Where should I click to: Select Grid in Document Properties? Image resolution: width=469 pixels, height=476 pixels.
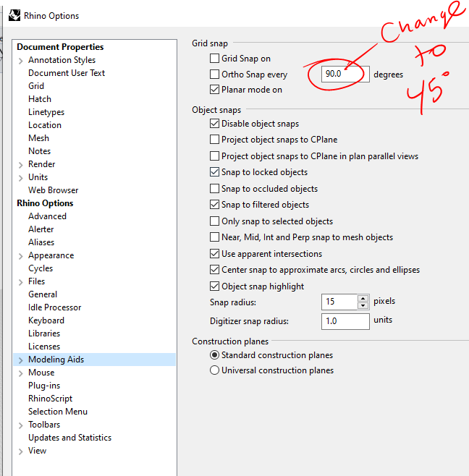point(36,86)
